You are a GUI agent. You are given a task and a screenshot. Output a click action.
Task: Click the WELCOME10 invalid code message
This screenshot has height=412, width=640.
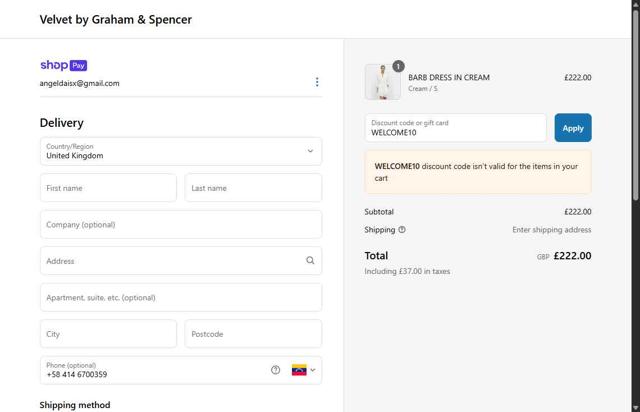(478, 172)
